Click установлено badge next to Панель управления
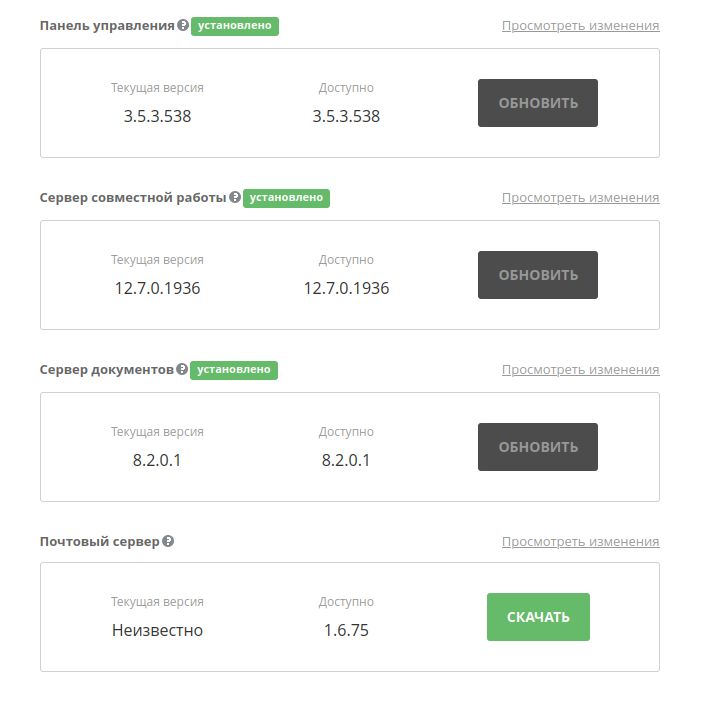Screen dimensions: 710x708 click(235, 26)
